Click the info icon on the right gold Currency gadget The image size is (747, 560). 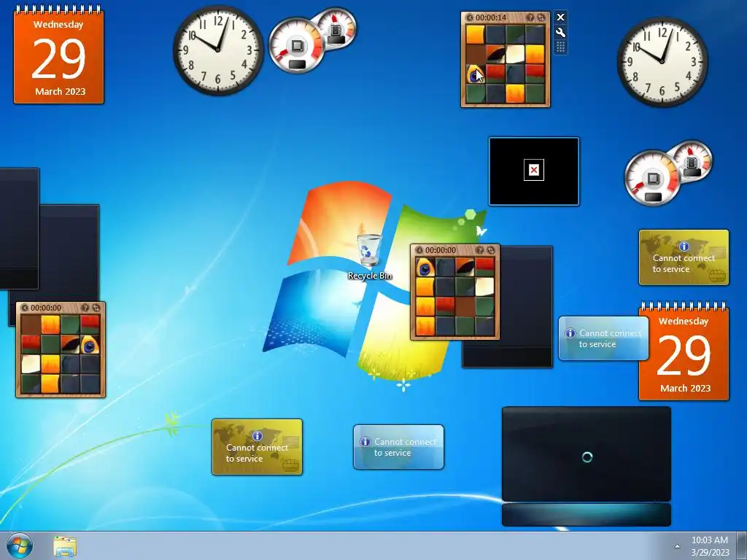pos(684,246)
